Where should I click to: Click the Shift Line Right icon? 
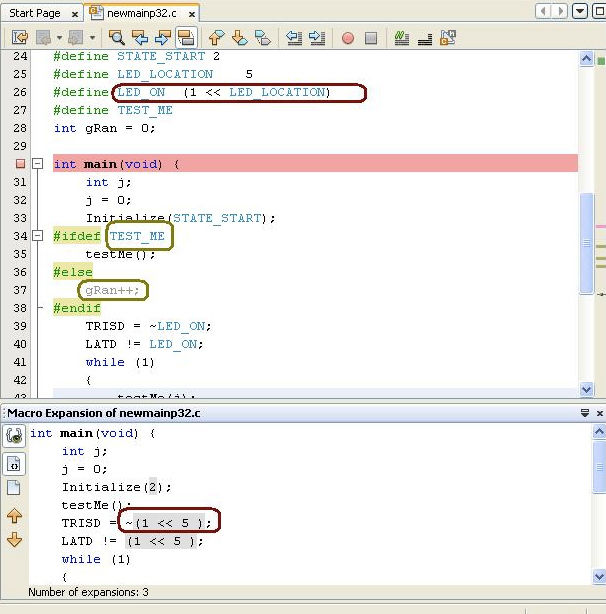point(317,38)
